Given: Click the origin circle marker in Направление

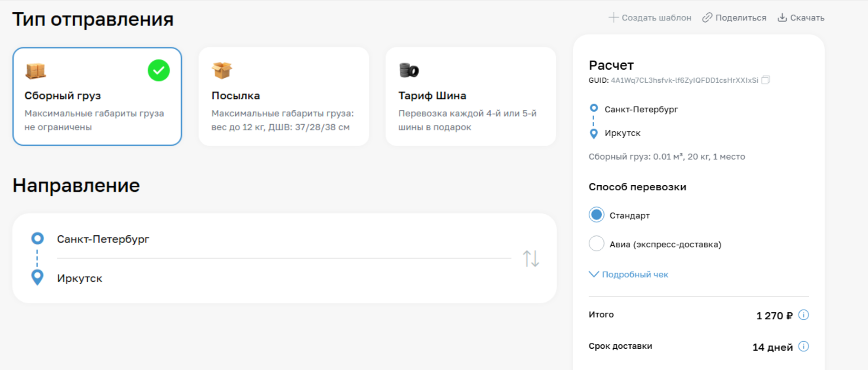Looking at the screenshot, I should [38, 238].
